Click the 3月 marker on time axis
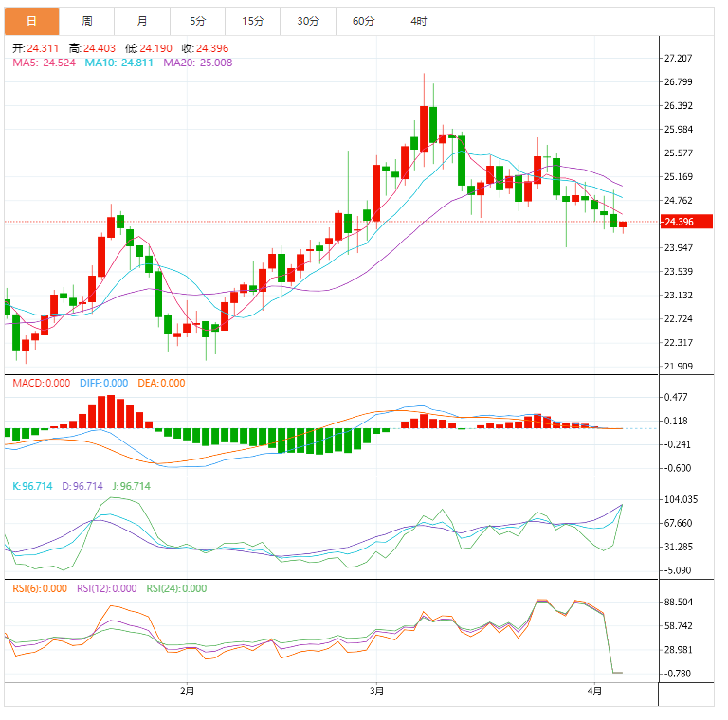The height and width of the screenshot is (720, 728). tap(376, 691)
